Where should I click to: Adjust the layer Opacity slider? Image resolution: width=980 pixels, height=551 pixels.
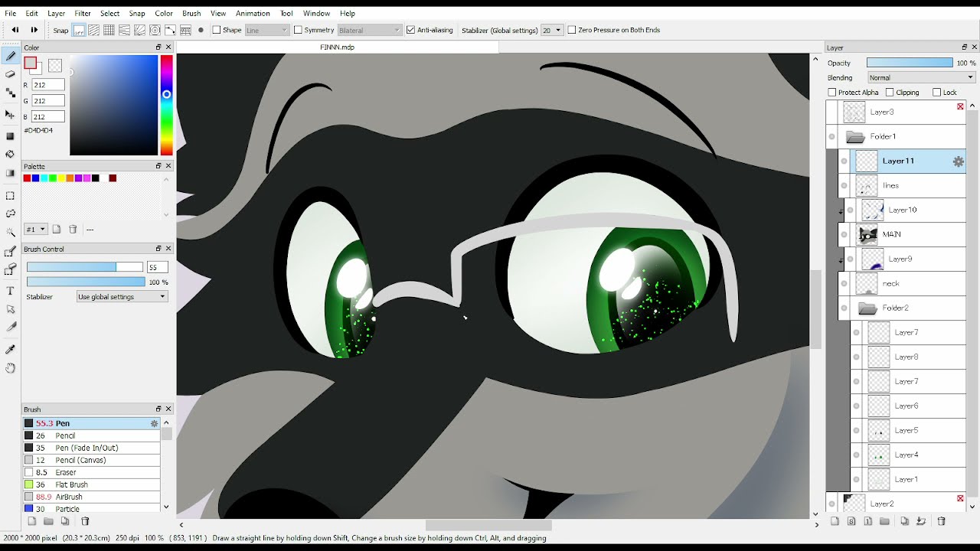910,63
